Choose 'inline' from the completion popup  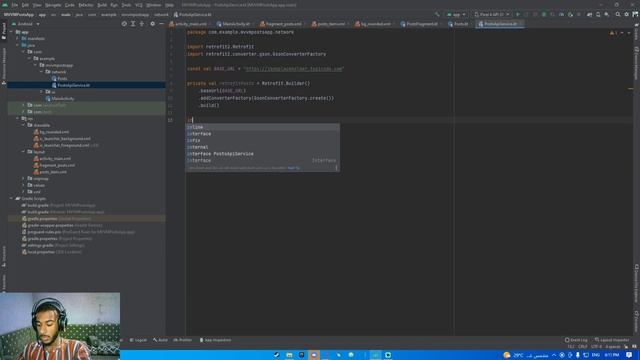262,127
